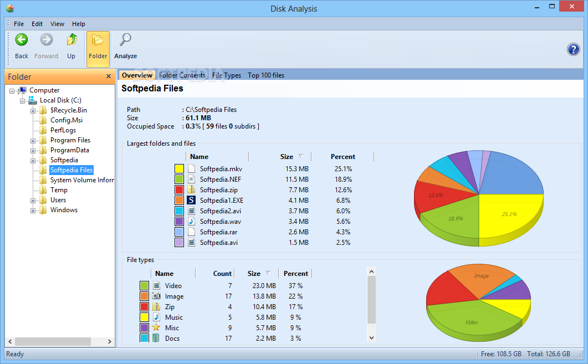588x364 pixels.
Task: Collapse the Local Disk (C:) node
Action: [x=23, y=101]
